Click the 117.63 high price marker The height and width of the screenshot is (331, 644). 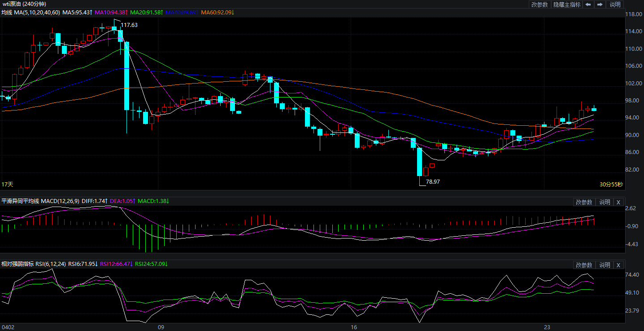pyautogui.click(x=129, y=25)
